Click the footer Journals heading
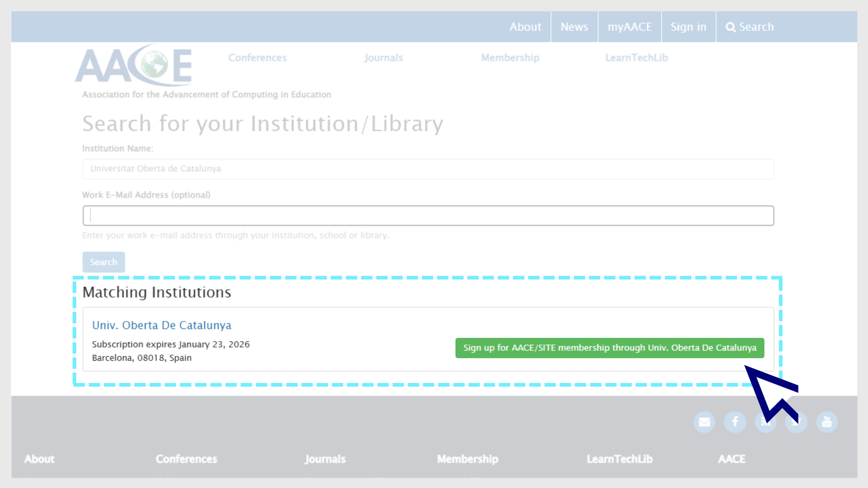 325,459
